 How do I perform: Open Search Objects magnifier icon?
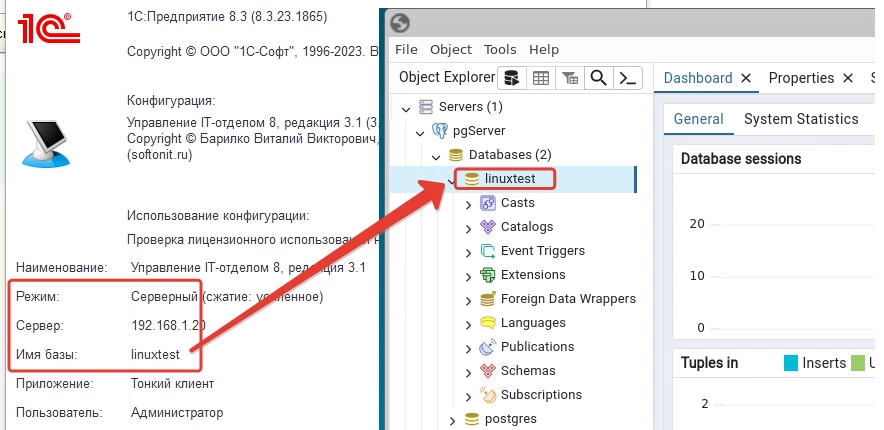tap(598, 78)
